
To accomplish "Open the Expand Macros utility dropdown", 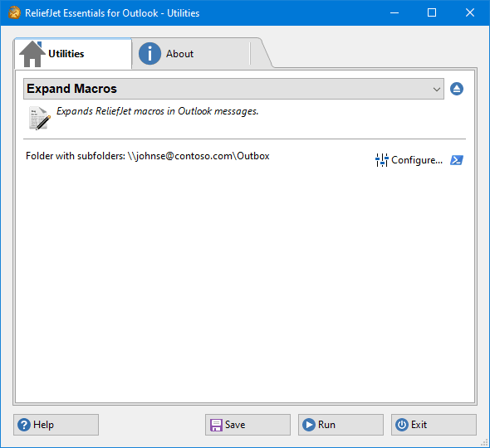I will click(x=233, y=89).
